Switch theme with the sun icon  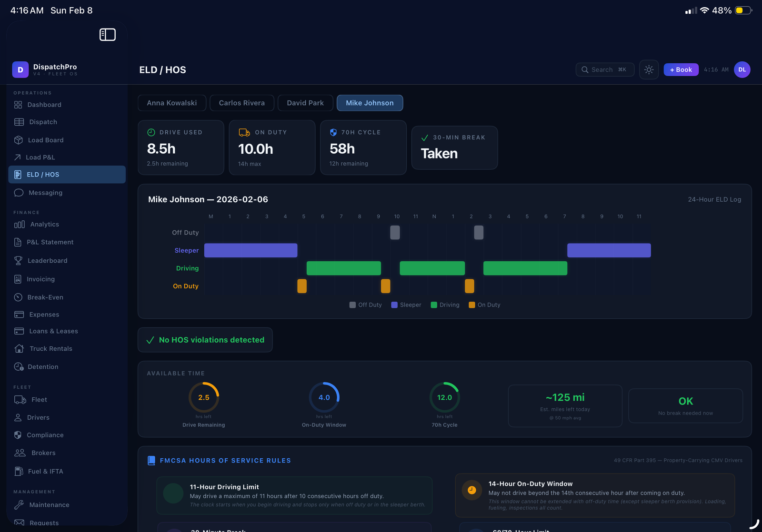[649, 70]
